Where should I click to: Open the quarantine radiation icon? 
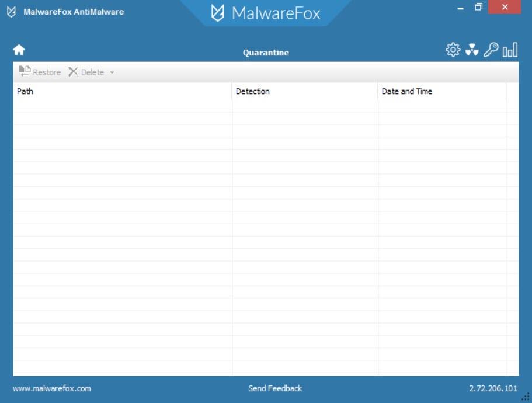[472, 50]
